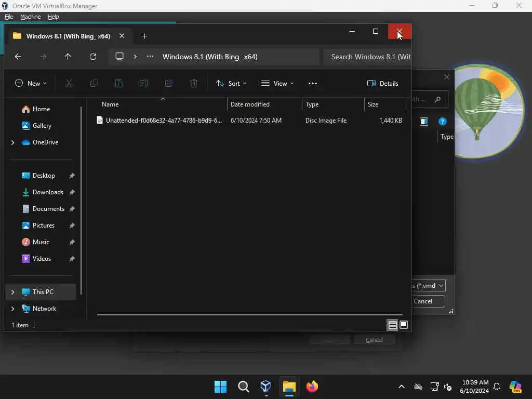Click VirtualBox icon on the taskbar
Screen dimensions: 532x399
click(x=265, y=387)
